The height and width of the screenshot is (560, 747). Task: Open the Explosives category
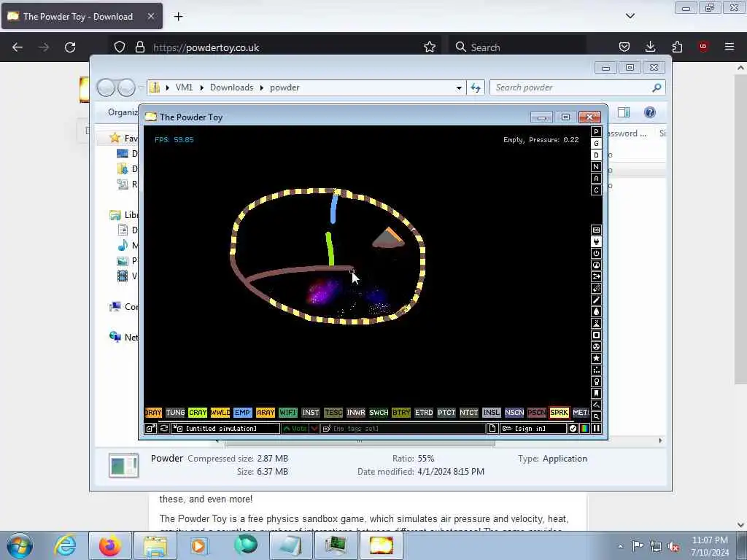596,288
